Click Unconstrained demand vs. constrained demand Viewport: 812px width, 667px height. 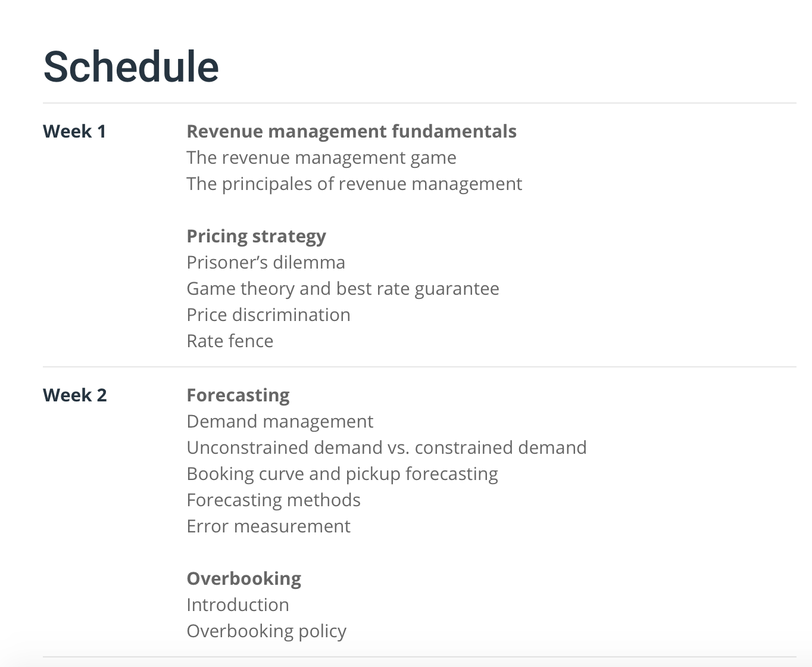386,448
